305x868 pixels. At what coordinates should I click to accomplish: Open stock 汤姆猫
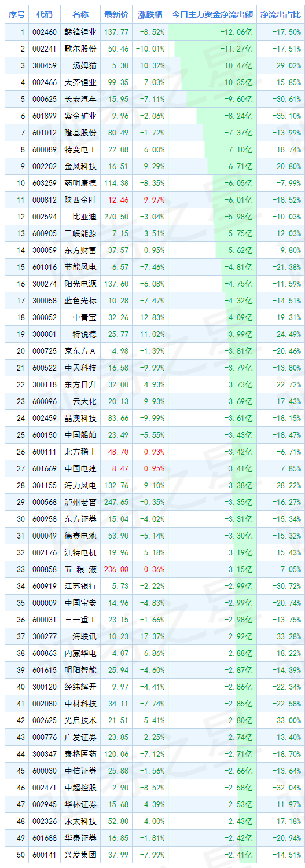pyautogui.click(x=84, y=65)
